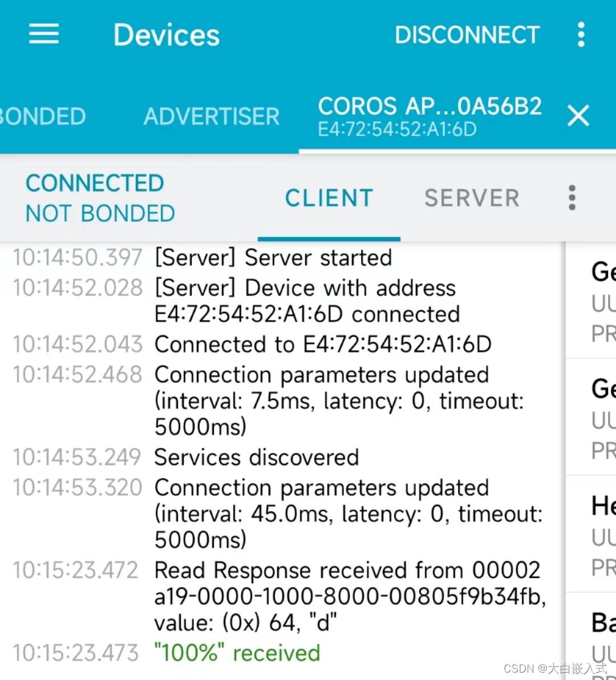Image resolution: width=616 pixels, height=680 pixels.
Task: Tap the 10:14:50.397 timestamp
Action: [77, 258]
